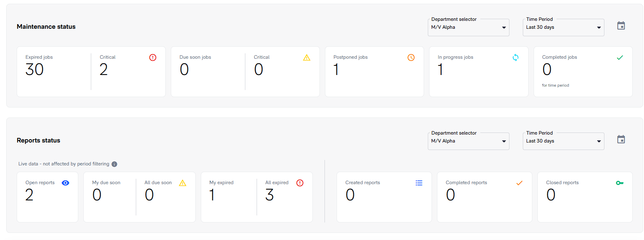Click the orange checkmark on Completed reports
The width and height of the screenshot is (644, 240).
[519, 183]
